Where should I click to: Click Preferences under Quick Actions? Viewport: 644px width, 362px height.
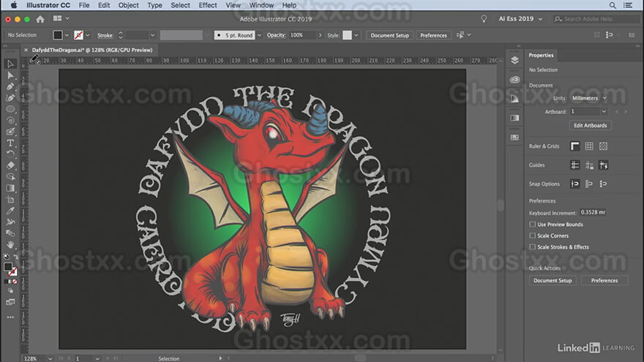(604, 280)
